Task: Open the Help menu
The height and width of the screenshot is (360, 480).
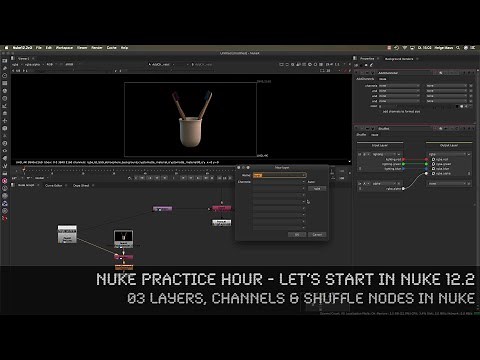Action: coord(124,48)
